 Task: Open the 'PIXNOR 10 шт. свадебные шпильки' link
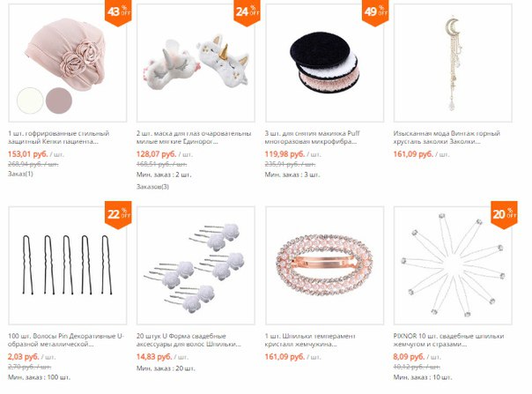click(448, 340)
